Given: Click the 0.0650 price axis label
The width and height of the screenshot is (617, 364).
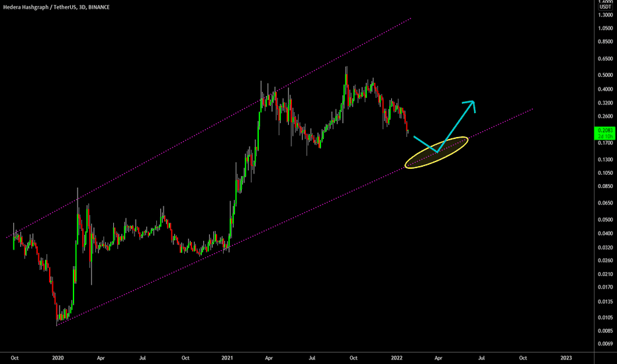Looking at the screenshot, I should pyautogui.click(x=605, y=203).
